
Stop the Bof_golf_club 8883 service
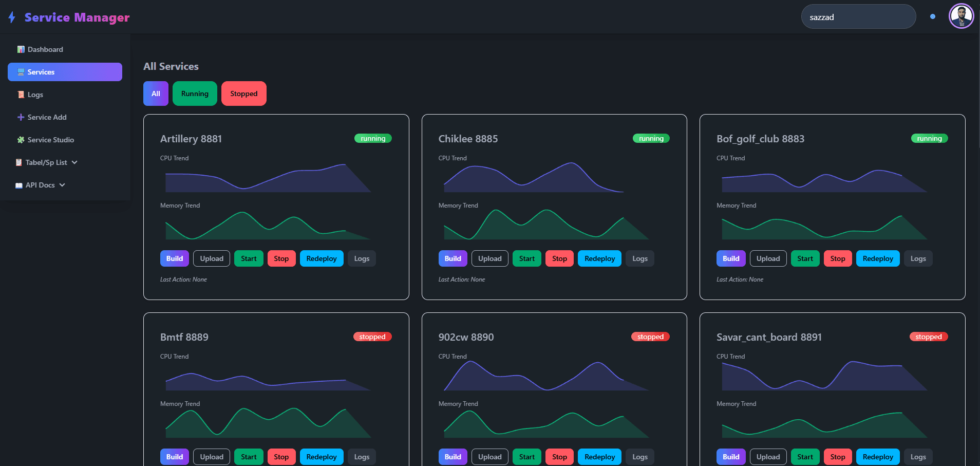pyautogui.click(x=838, y=258)
